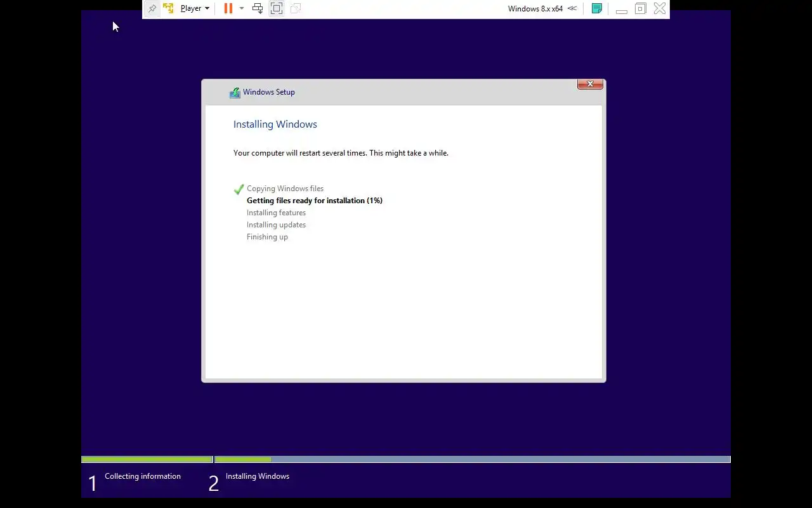
Task: Select the Installing updates step
Action: (276, 225)
